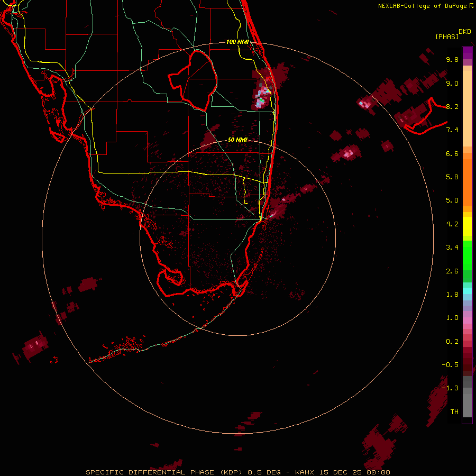Click the 50 NMI range ring label
This screenshot has width=476, height=476.
tap(237, 140)
